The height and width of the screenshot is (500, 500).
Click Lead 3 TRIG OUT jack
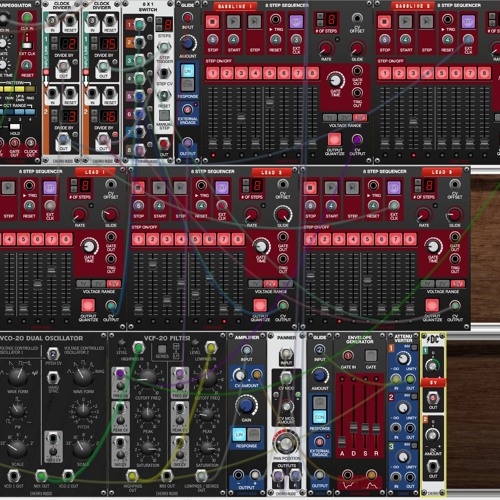pyautogui.click(x=455, y=259)
